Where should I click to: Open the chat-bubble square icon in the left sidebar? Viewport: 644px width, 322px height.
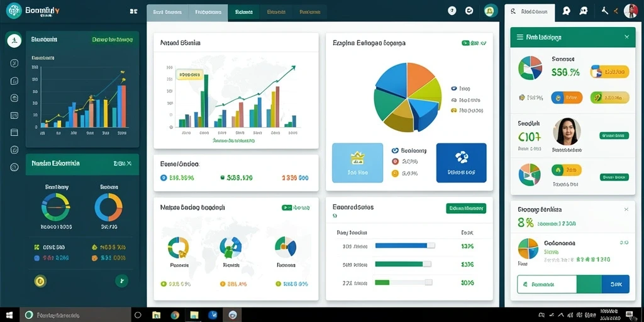point(14,80)
